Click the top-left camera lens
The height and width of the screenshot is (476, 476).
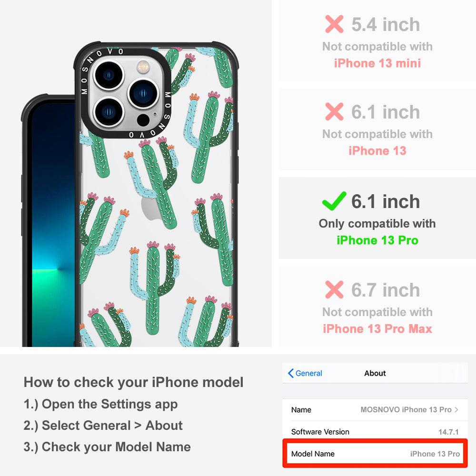[x=109, y=75]
